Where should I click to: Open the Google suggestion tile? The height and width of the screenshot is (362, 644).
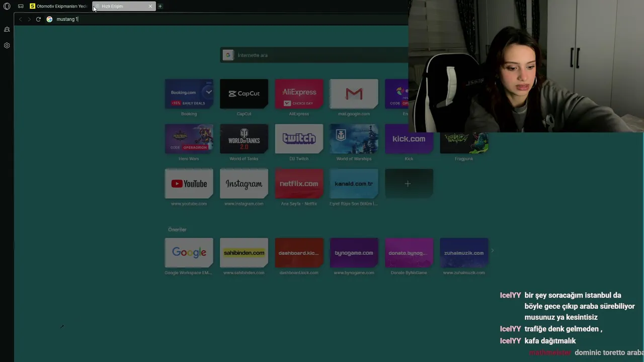189,252
